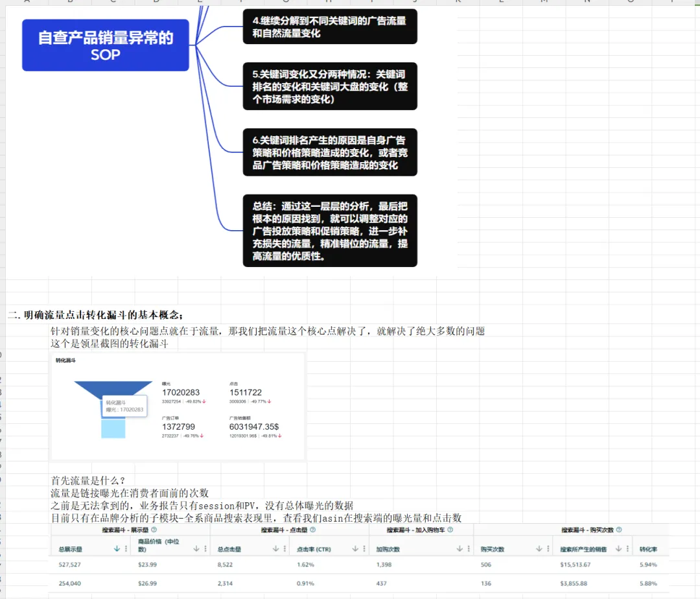
Task: Click the -49.77% change under 点击
Action: pyautogui.click(x=261, y=402)
